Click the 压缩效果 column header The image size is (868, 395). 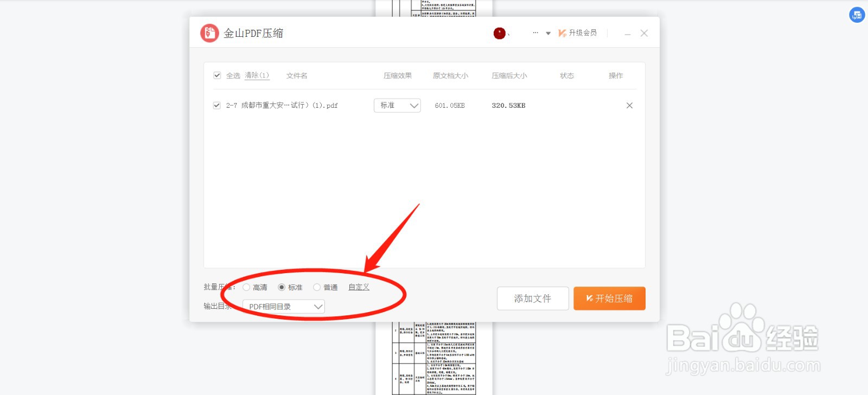click(x=398, y=75)
